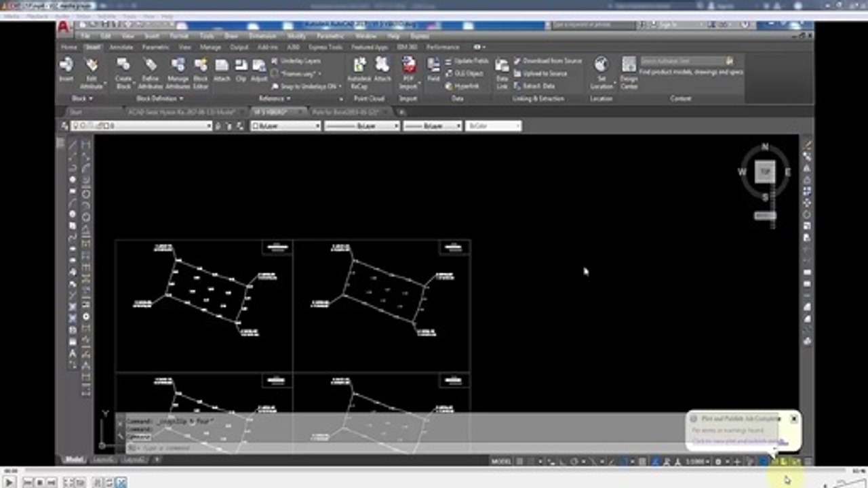Toggle snap mode in the status bar
The width and height of the screenshot is (868, 488).
pos(531,462)
